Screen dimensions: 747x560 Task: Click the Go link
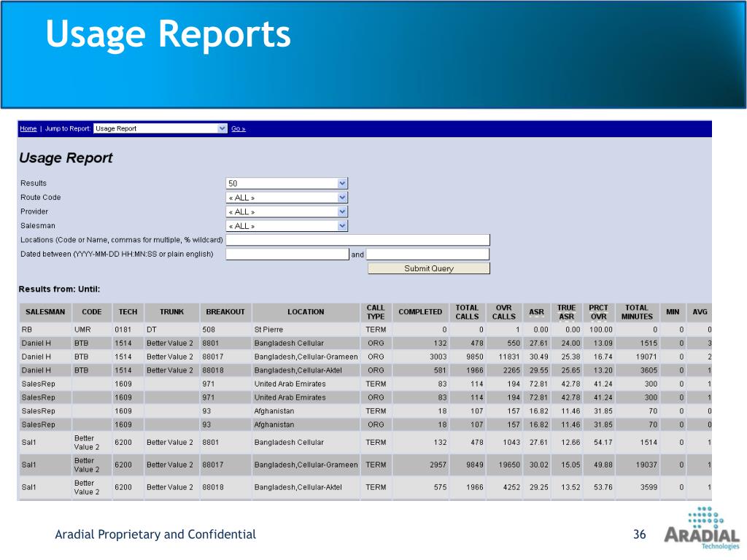pos(239,128)
